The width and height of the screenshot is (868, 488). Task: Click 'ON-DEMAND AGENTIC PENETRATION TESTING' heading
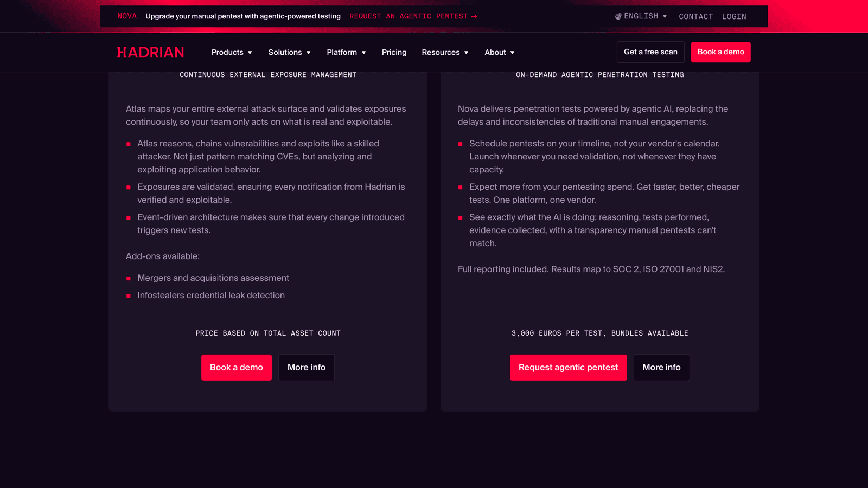coord(599,75)
